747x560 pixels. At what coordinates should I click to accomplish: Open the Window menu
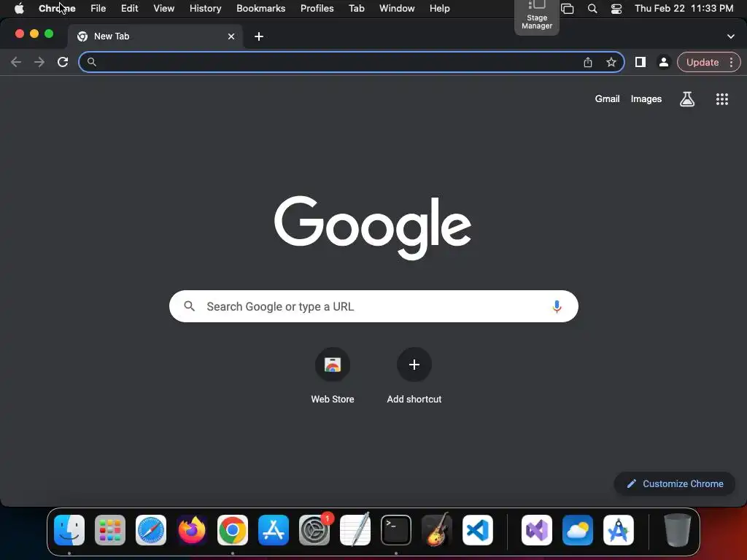(x=397, y=9)
